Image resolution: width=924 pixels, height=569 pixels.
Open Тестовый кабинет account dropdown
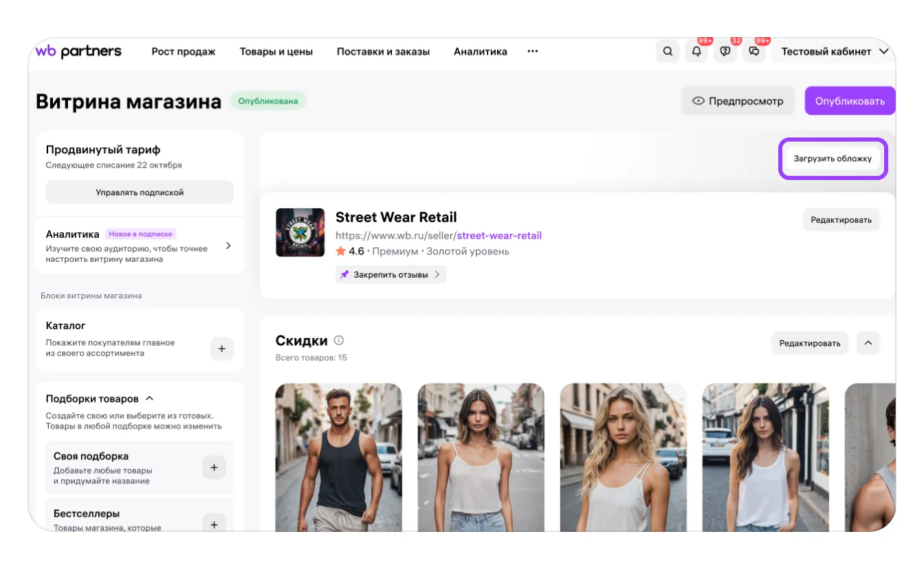click(835, 52)
